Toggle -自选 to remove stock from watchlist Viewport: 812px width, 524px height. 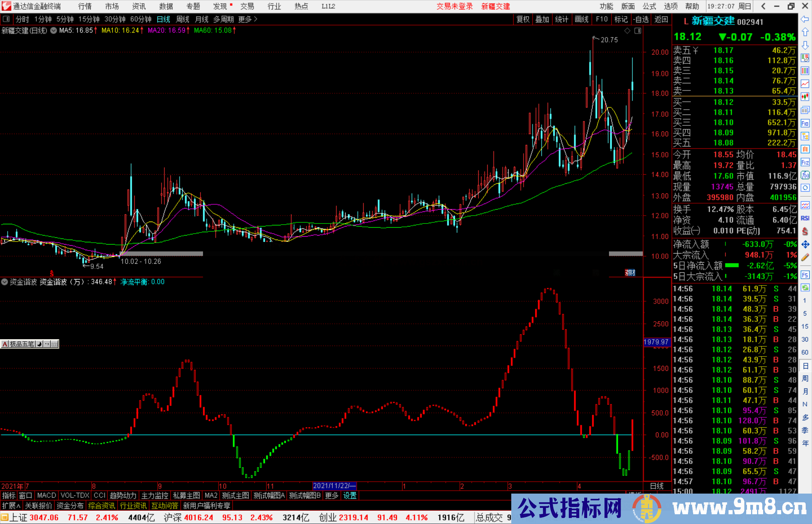(x=641, y=19)
